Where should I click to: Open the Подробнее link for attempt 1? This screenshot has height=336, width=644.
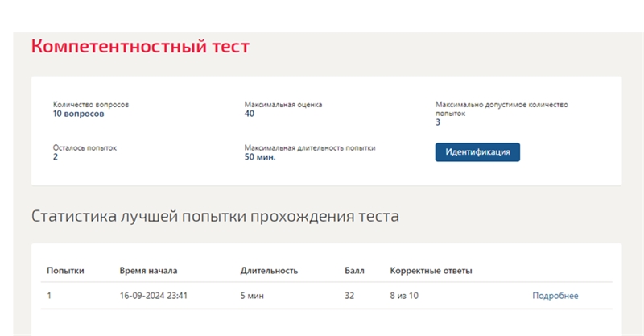tap(555, 296)
